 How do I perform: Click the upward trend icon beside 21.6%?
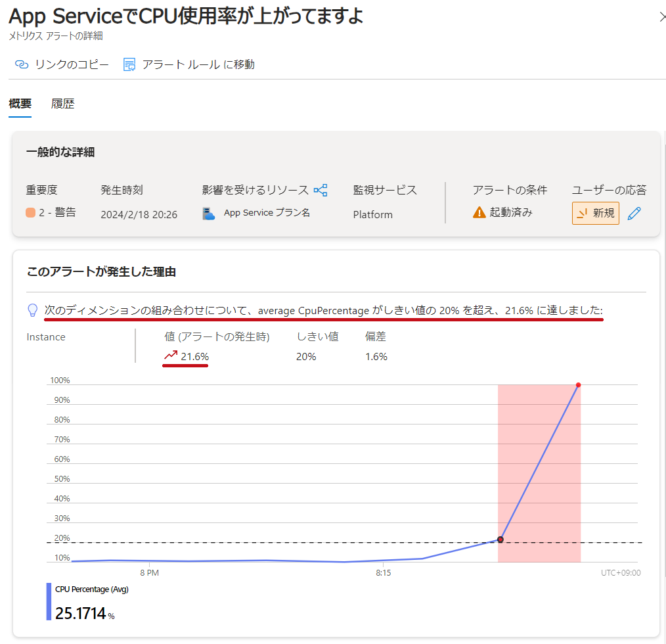pos(171,356)
